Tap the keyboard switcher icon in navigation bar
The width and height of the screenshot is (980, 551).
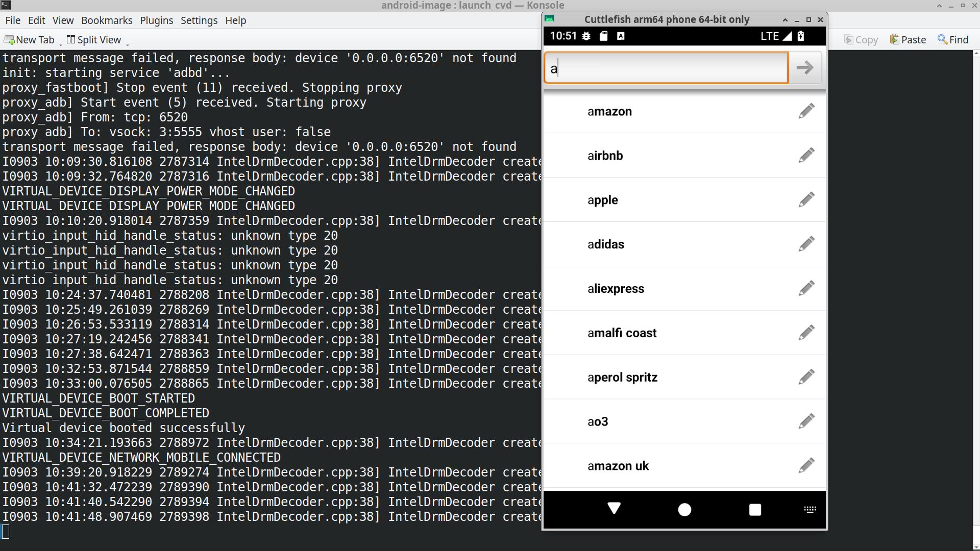[x=810, y=509]
